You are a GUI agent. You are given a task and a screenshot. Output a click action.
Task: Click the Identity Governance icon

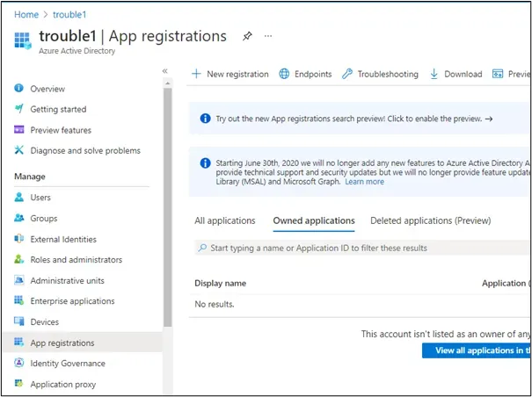coord(19,363)
